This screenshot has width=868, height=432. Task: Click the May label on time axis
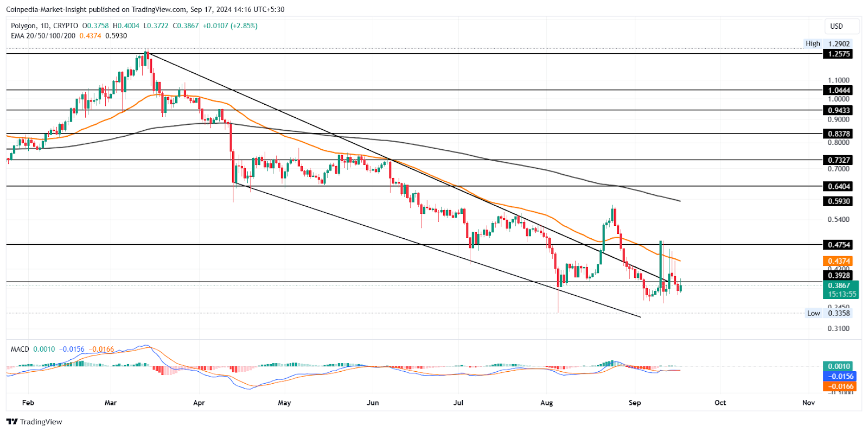click(284, 403)
